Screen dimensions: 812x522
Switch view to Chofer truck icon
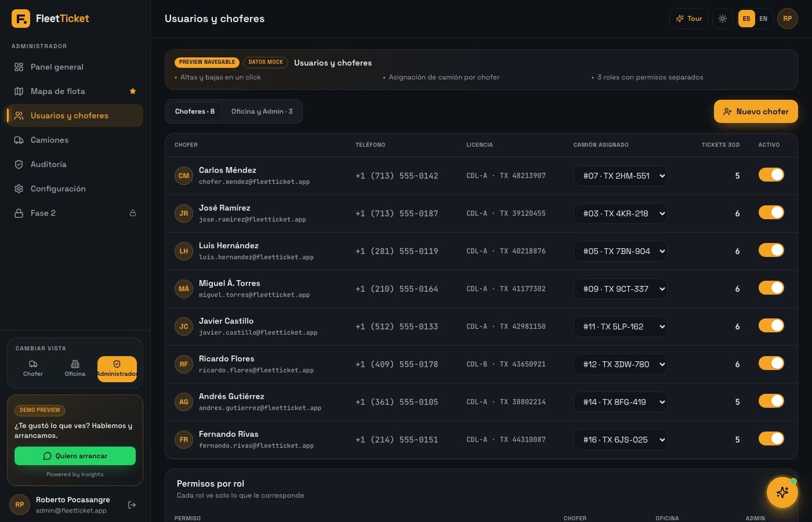click(x=33, y=364)
